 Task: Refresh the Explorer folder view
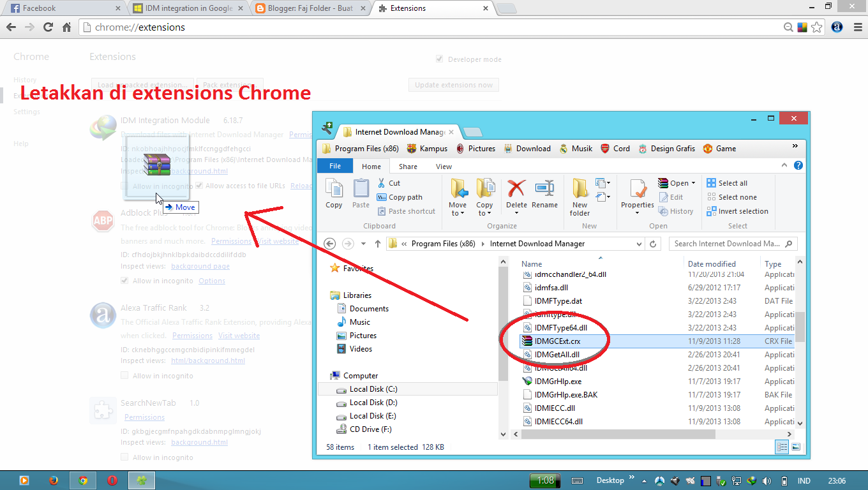tap(653, 244)
